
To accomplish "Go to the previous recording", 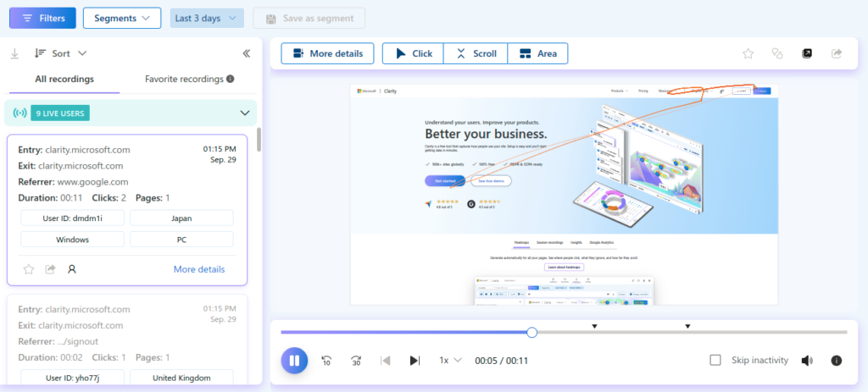I will click(386, 361).
